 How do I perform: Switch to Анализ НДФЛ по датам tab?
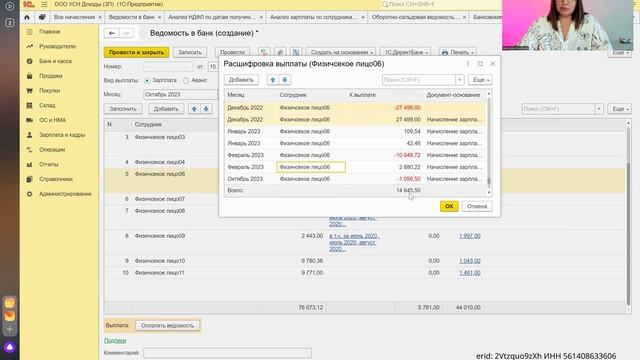coord(212,17)
